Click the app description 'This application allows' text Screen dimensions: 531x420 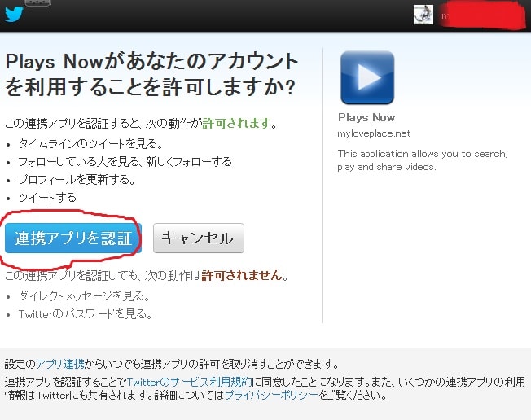(423, 160)
